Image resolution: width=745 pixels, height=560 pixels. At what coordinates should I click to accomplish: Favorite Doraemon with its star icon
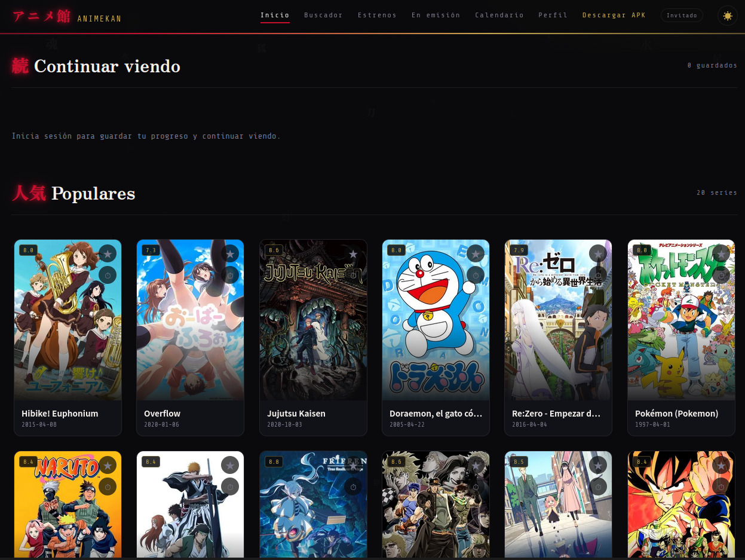(476, 254)
